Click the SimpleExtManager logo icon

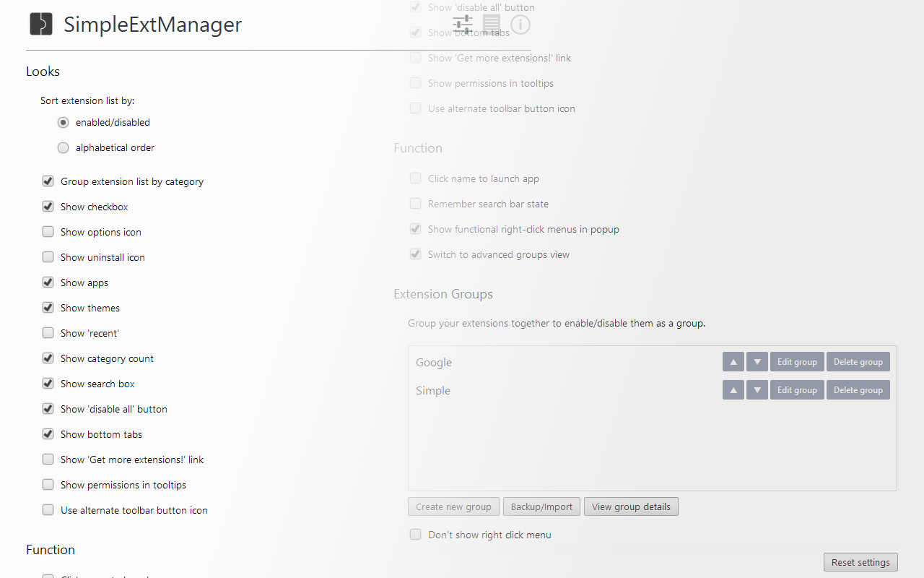click(x=41, y=24)
